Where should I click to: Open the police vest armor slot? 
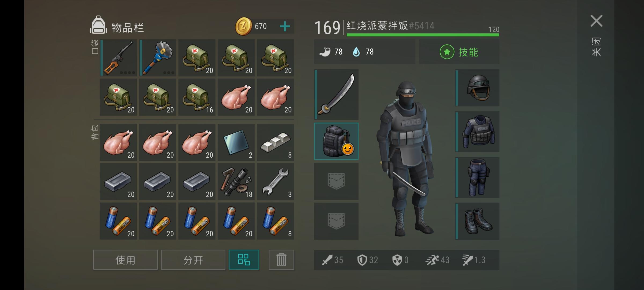(x=477, y=132)
